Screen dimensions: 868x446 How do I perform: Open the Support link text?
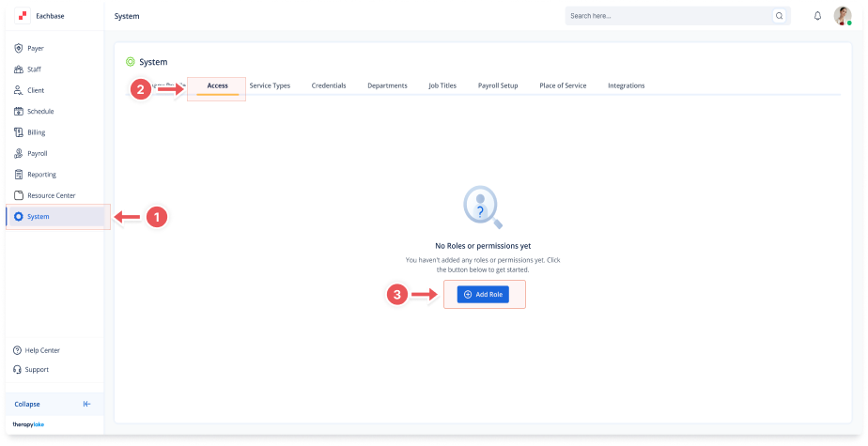(37, 370)
